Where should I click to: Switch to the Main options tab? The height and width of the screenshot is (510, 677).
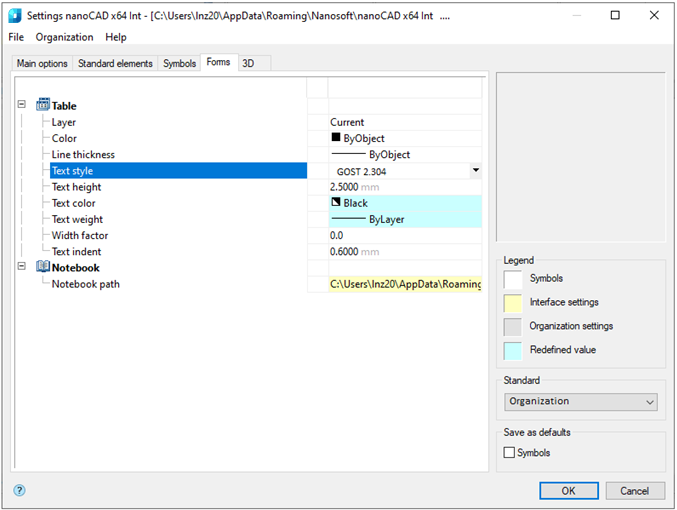(42, 63)
